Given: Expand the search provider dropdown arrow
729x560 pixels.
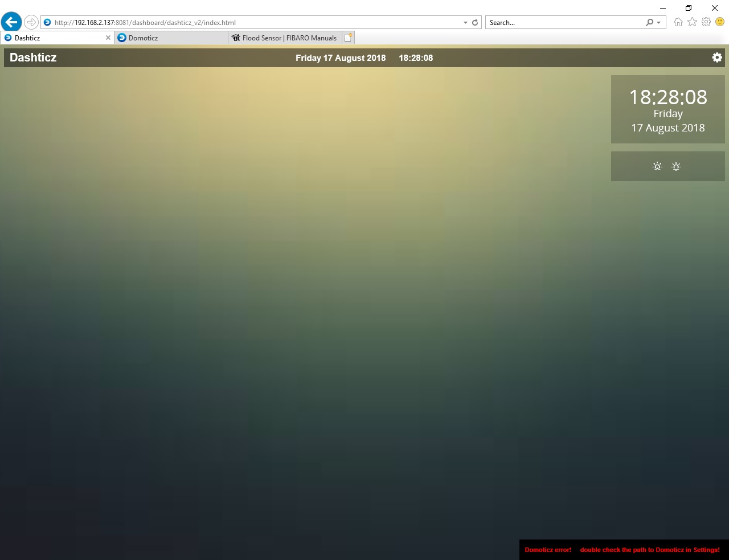Looking at the screenshot, I should coord(659,23).
